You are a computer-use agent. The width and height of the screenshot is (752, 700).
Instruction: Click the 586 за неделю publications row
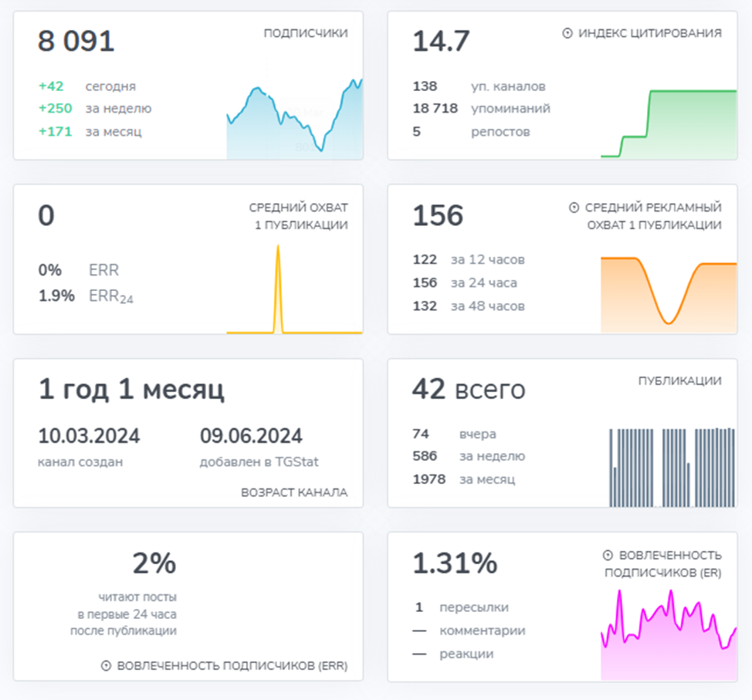[469, 456]
